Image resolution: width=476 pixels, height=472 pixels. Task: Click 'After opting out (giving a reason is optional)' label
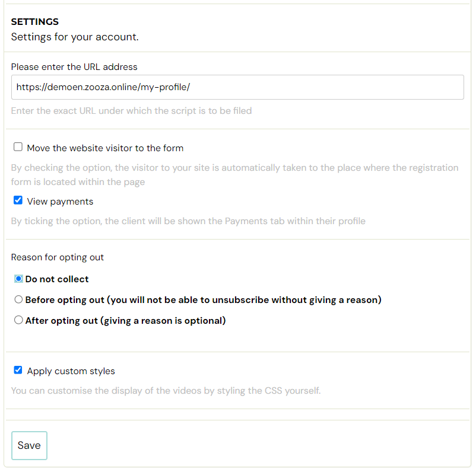coord(125,321)
